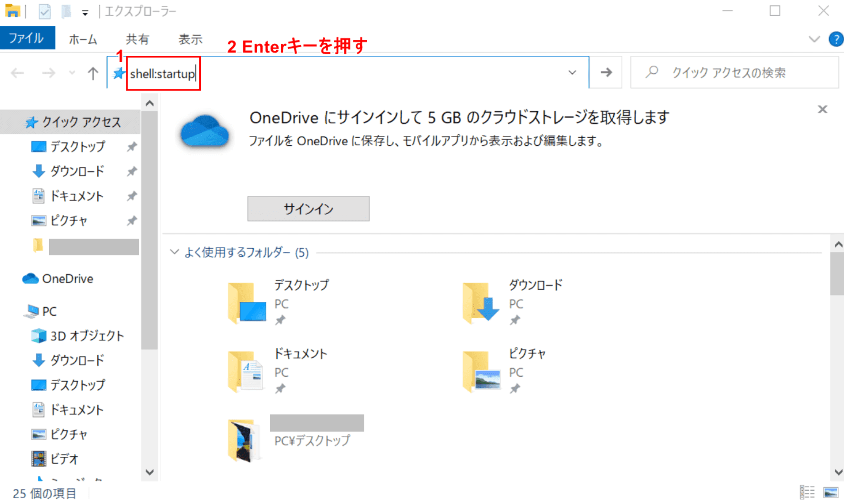Switch to the 共有 ribbon tab
Image resolution: width=844 pixels, height=504 pixels.
(x=137, y=39)
